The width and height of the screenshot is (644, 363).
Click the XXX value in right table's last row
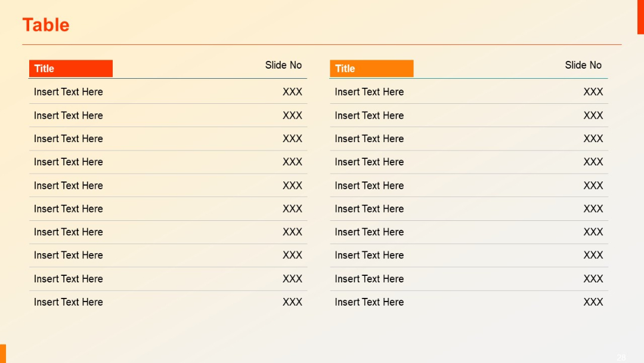(593, 302)
